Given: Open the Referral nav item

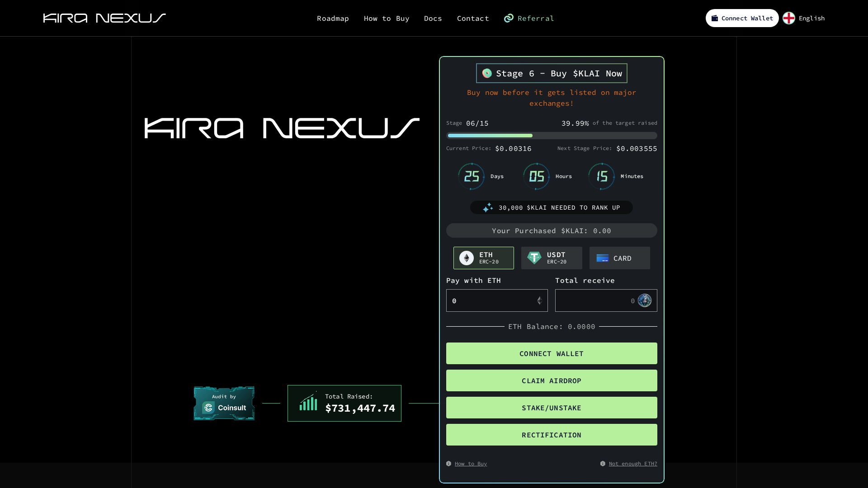Looking at the screenshot, I should pyautogui.click(x=529, y=19).
